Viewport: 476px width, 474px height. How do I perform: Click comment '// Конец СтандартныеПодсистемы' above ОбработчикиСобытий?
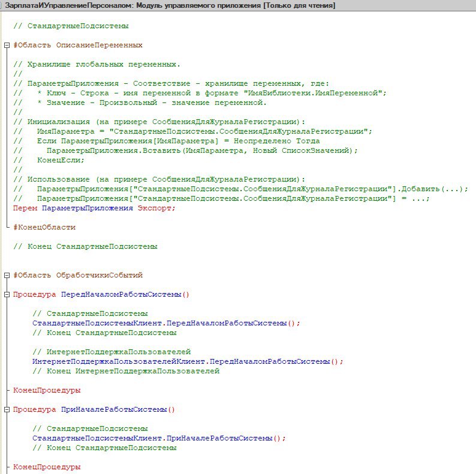85,246
